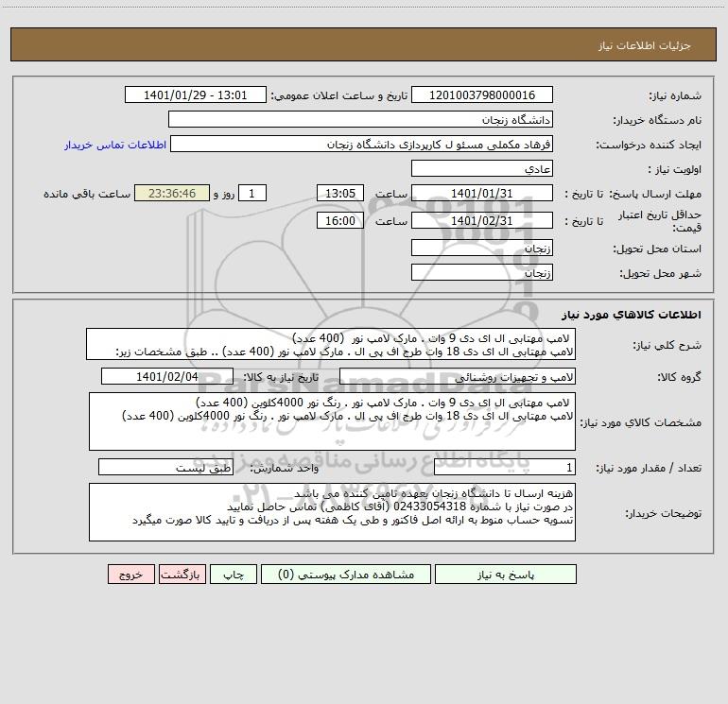Click the 'اولویت نیاز :' label
The height and width of the screenshot is (704, 728).
coord(675,169)
